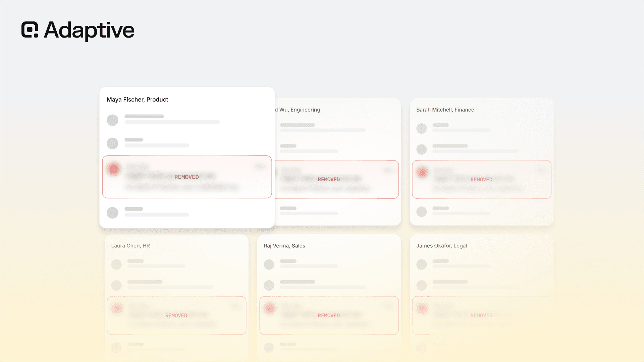Viewport: 644px width, 362px height.
Task: Click the red avatar in Raj Verma's removed item
Action: pyautogui.click(x=270, y=308)
